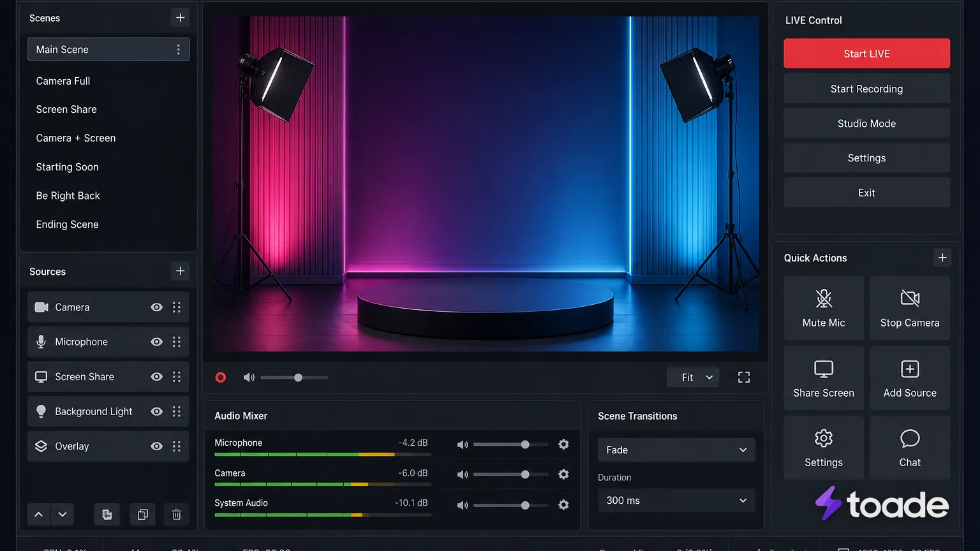Screen dimensions: 980x551
Task: Open Microphone mixer gear settings
Action: 563,444
